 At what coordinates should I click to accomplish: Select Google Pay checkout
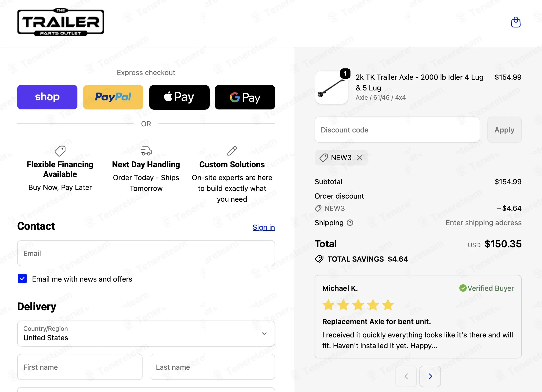pyautogui.click(x=245, y=97)
